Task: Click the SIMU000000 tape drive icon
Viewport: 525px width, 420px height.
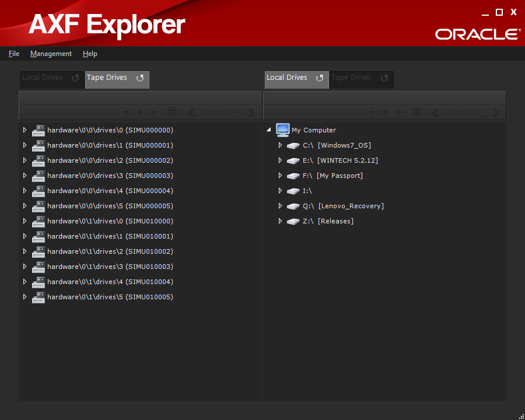Action: pos(38,130)
